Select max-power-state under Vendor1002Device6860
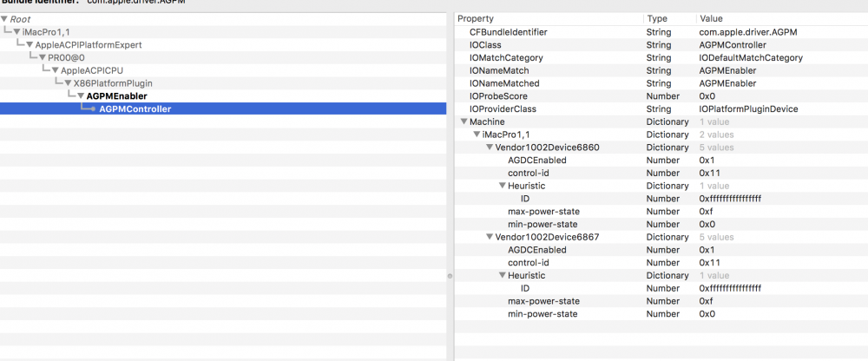This screenshot has height=361, width=868. click(661, 212)
